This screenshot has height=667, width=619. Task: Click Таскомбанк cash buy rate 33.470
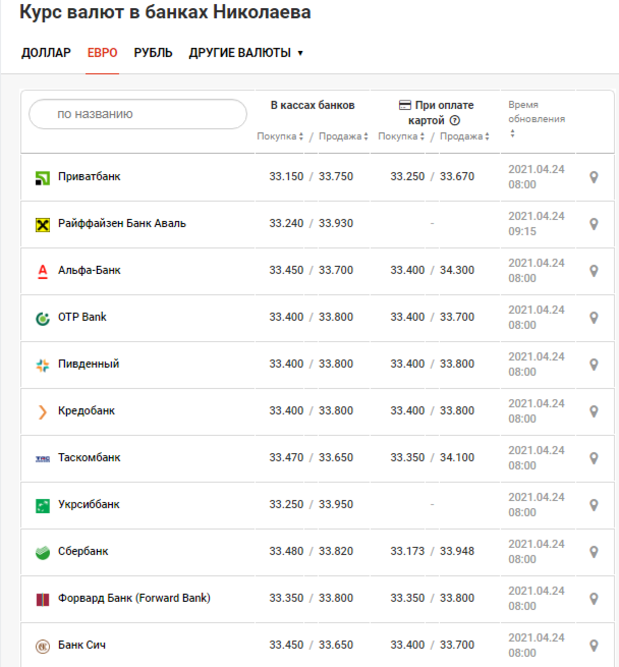286,457
